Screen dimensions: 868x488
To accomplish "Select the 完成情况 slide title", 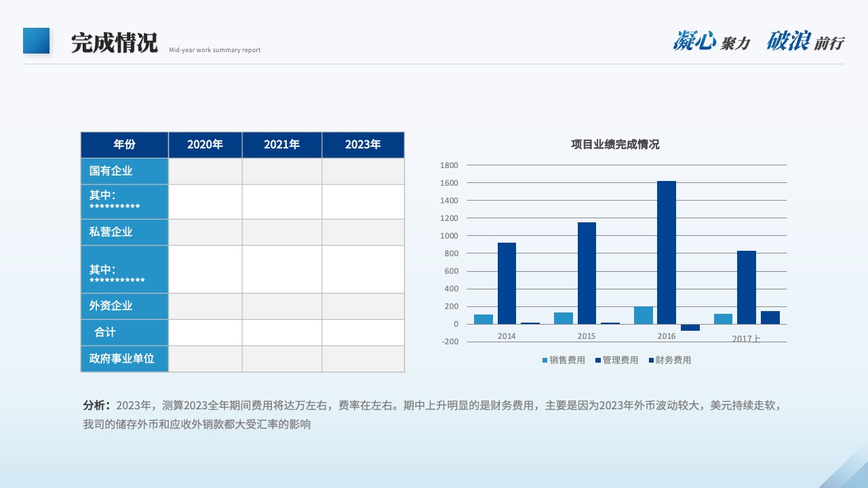I will (x=114, y=42).
